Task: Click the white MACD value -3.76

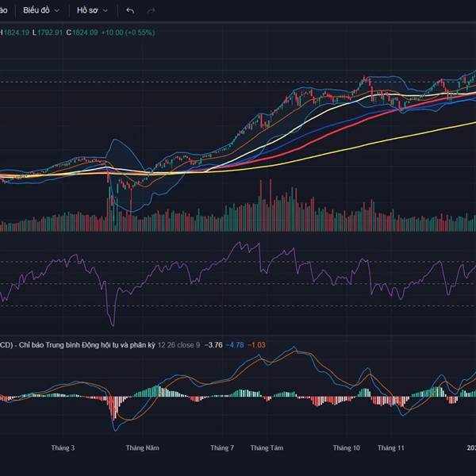Action: coord(213,344)
